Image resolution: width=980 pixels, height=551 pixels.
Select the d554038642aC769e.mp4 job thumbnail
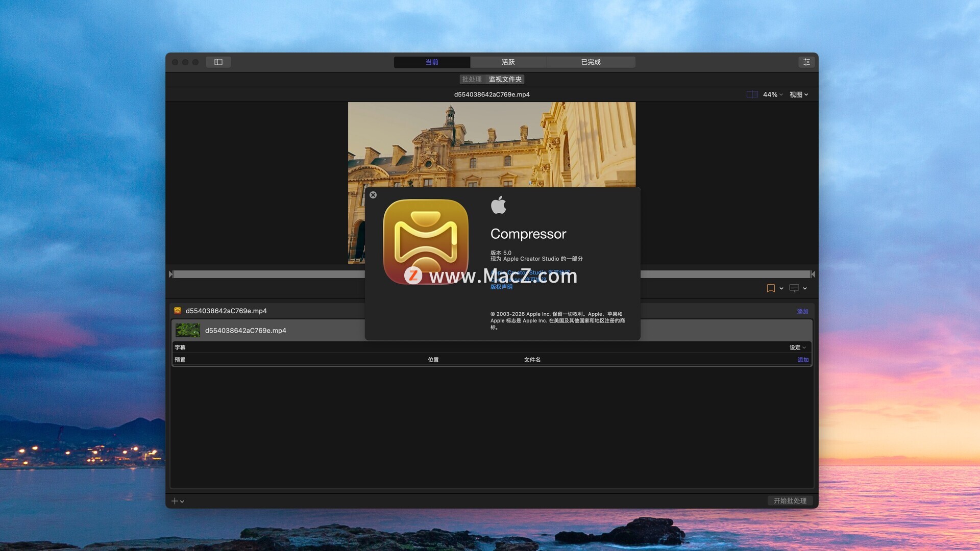coord(188,330)
